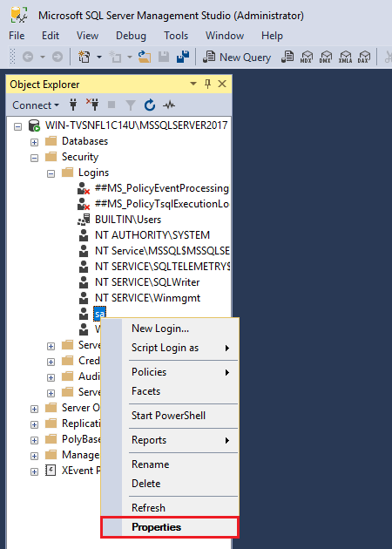392x549 pixels.
Task: Select the BUILTIN\Users login
Action: pos(128,220)
